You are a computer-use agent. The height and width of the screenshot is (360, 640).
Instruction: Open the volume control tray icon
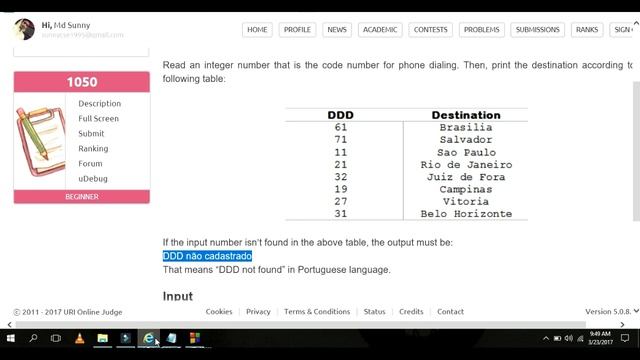pyautogui.click(x=569, y=338)
